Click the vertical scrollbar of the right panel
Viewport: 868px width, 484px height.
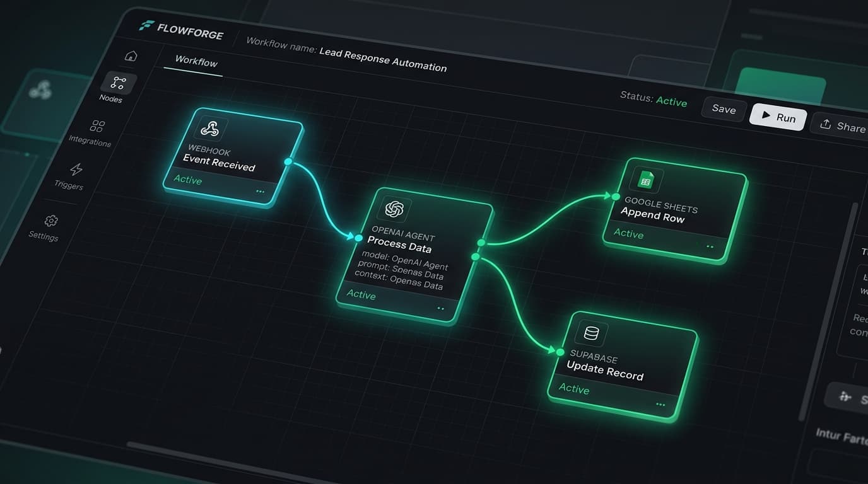tap(830, 312)
